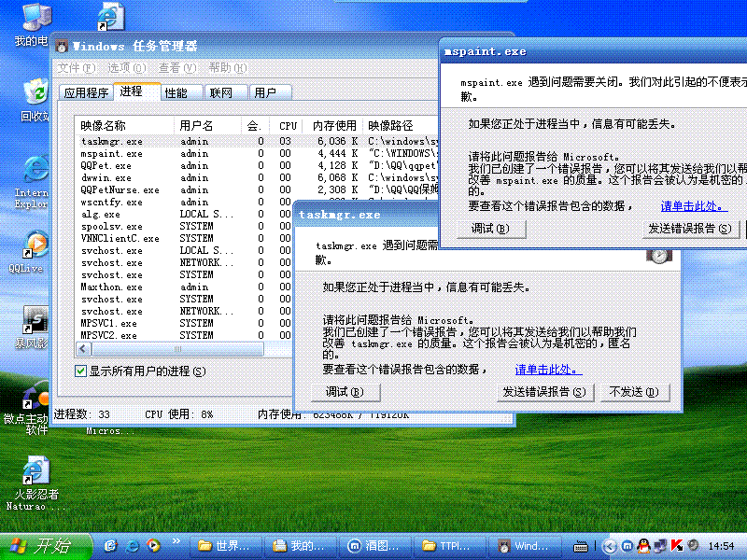Screen dimensions: 747x560
Task: Switch to Wind... Task Manager taskbar button
Action: pyautogui.click(x=525, y=546)
